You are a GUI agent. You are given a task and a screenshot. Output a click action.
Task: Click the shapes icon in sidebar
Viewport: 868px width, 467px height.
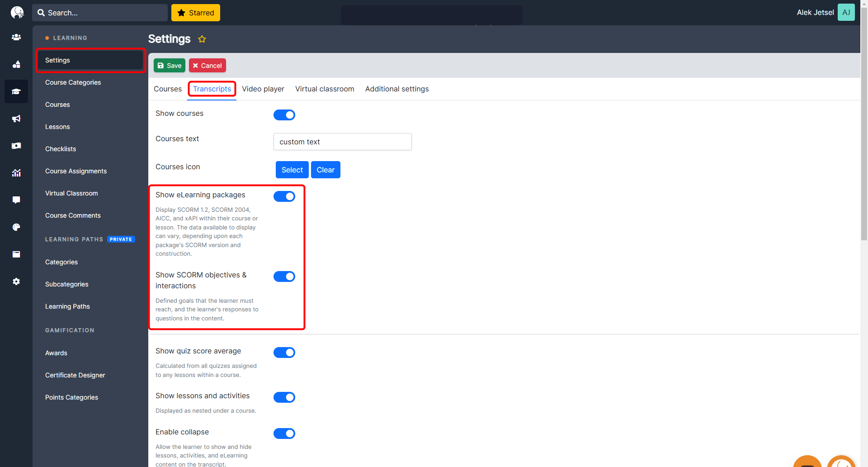[16, 64]
